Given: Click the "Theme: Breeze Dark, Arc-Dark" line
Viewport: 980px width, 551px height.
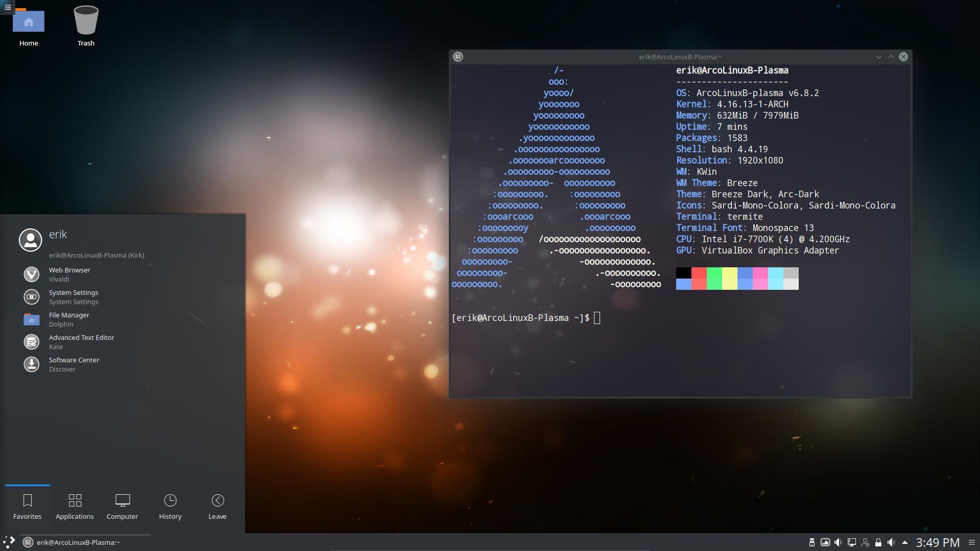Looking at the screenshot, I should click(748, 194).
